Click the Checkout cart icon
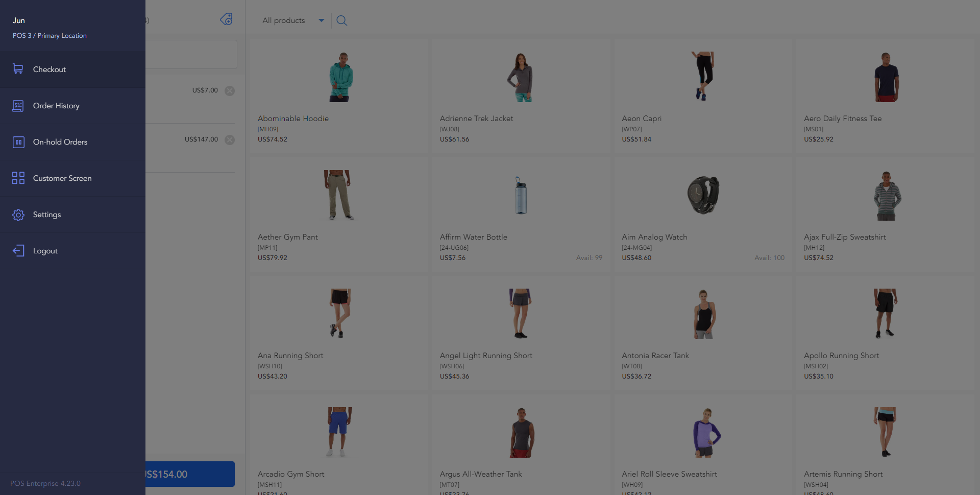The width and height of the screenshot is (980, 495). [18, 69]
